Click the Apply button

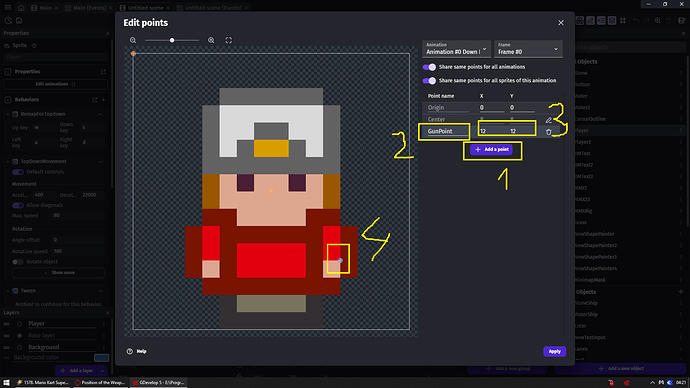point(554,351)
